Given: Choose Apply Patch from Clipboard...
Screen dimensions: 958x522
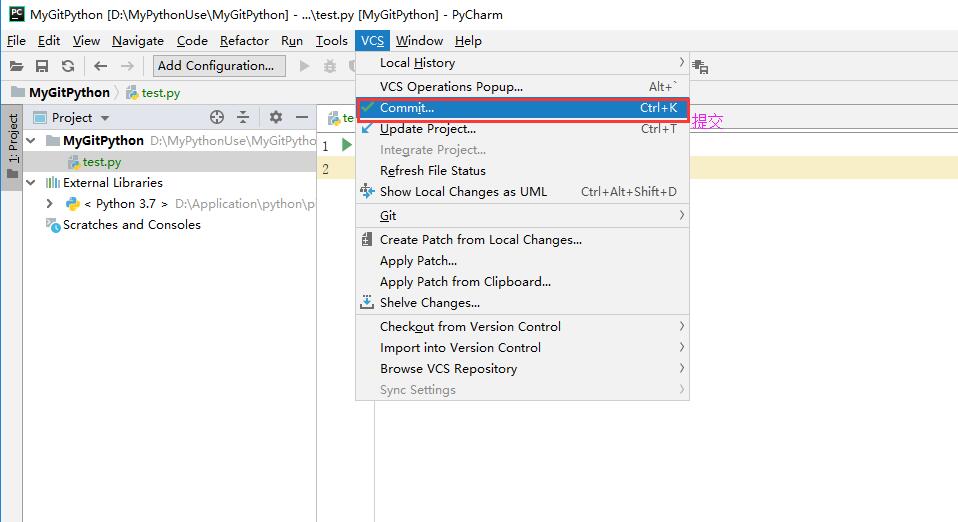Looking at the screenshot, I should [522, 281].
